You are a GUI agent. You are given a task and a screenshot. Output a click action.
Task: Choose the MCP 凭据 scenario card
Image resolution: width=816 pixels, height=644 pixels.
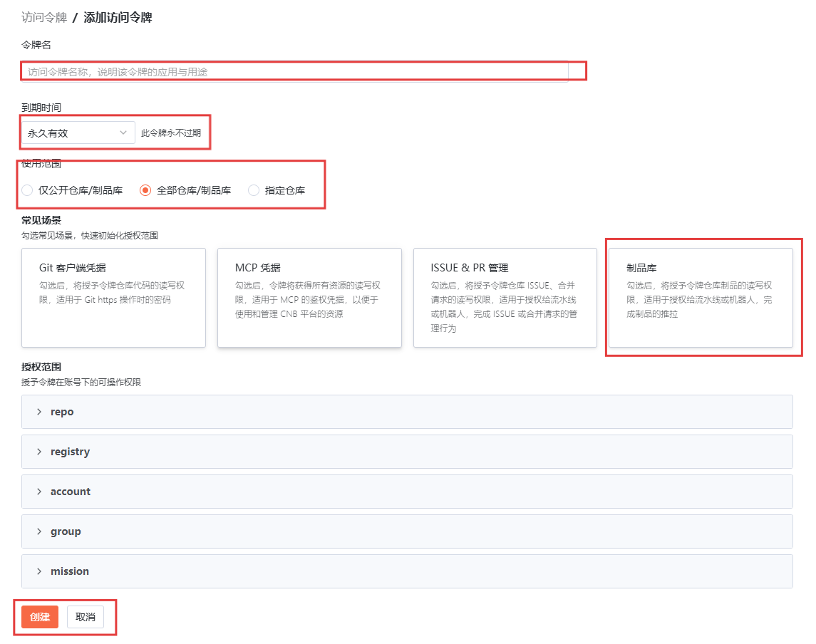pyautogui.click(x=309, y=297)
